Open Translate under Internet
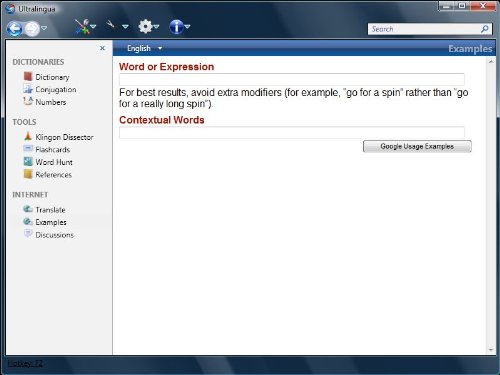 (x=50, y=210)
